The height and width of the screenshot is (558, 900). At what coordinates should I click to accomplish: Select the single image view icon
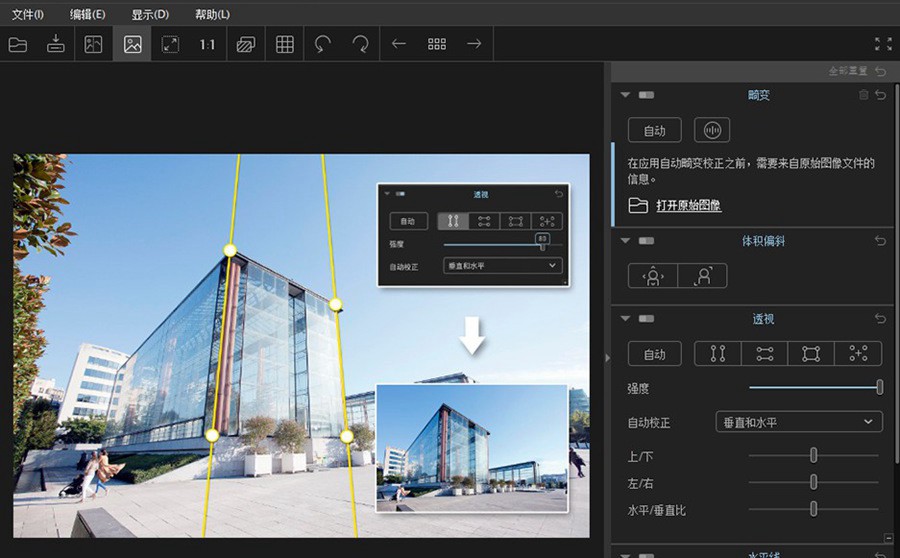pyautogui.click(x=132, y=44)
